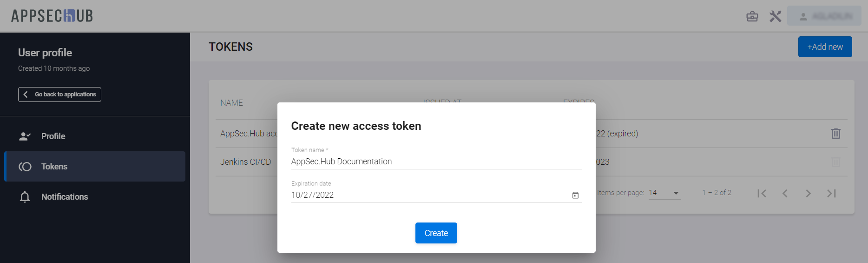This screenshot has width=868, height=263.
Task: Open the Profile section
Action: tap(53, 136)
